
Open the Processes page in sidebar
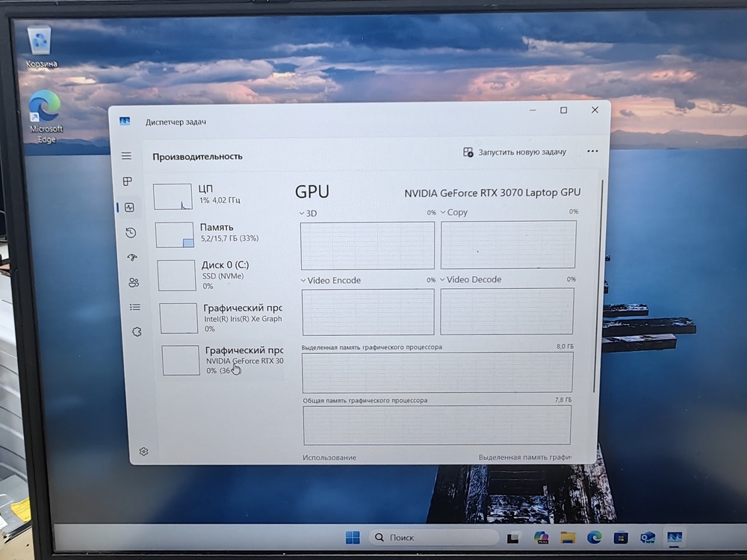pos(128,181)
